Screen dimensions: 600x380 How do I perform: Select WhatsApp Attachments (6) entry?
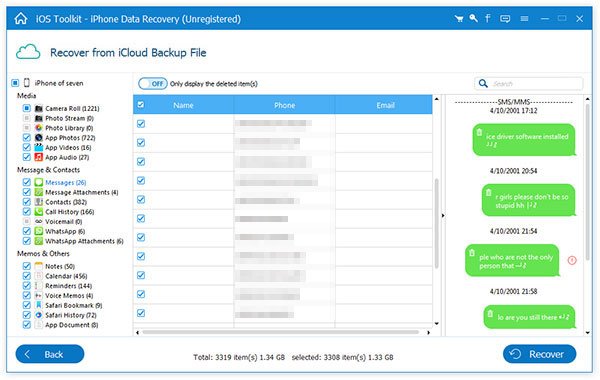(x=84, y=241)
